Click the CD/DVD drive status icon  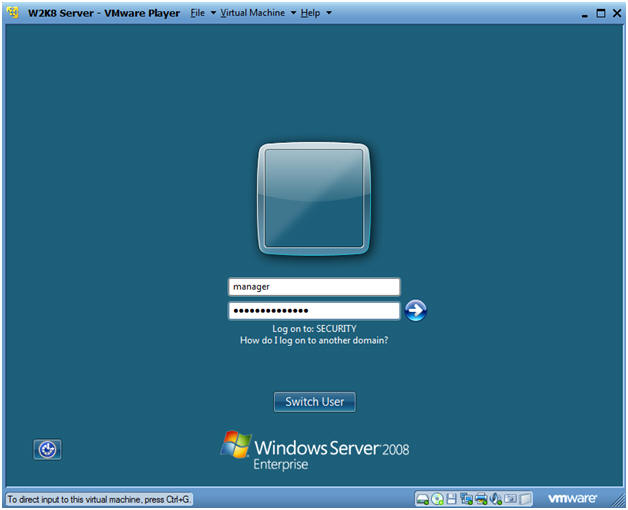coord(437,498)
